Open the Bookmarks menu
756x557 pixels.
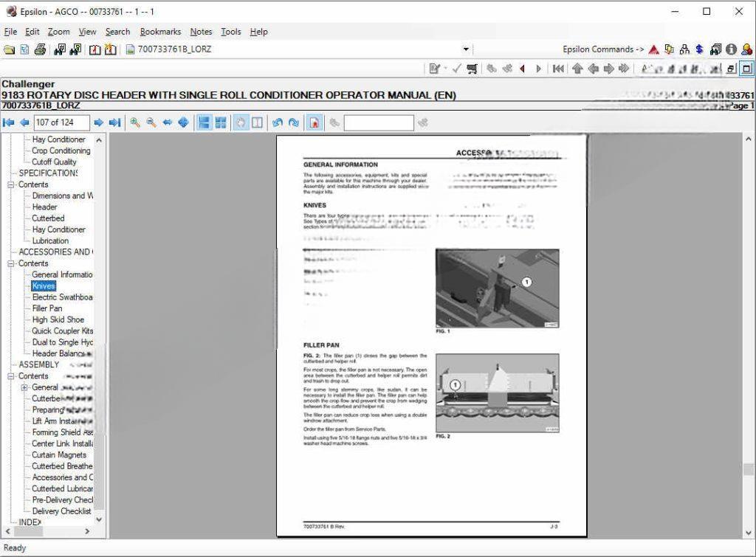click(159, 32)
